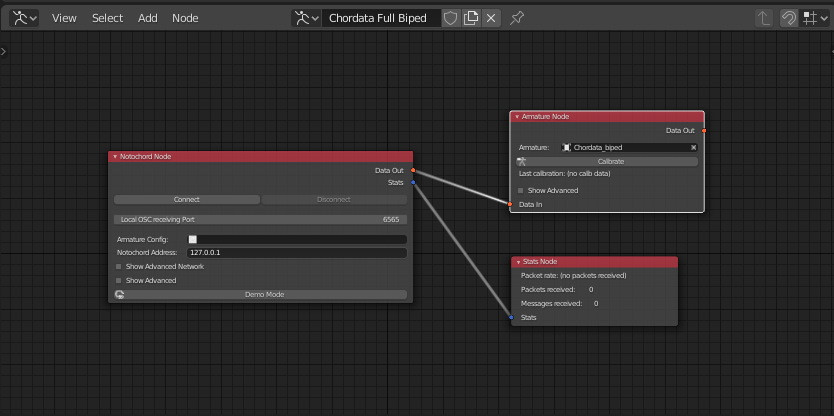Go to parent node tree arrow icon
834x416 pixels.
click(764, 18)
